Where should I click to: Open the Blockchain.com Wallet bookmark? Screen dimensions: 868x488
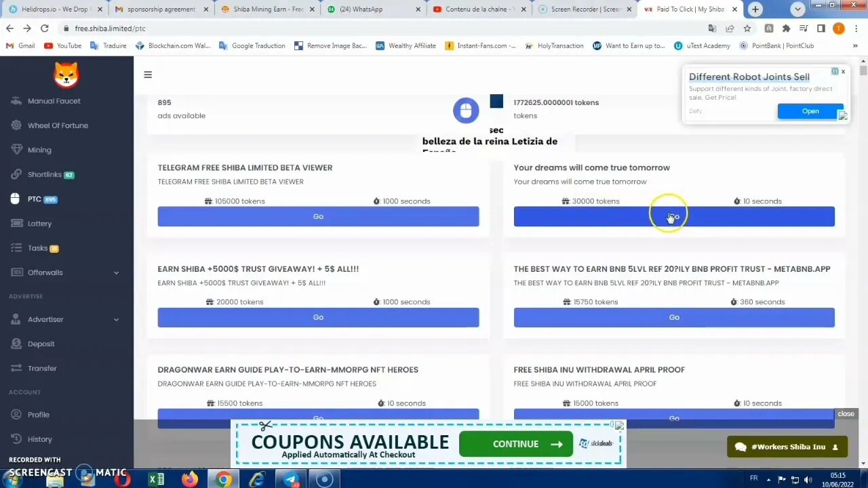[x=173, y=45]
